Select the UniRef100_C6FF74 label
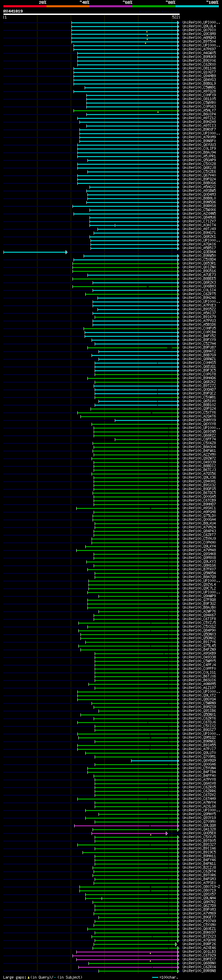This screenshot has width=222, height=980. [x=199, y=439]
